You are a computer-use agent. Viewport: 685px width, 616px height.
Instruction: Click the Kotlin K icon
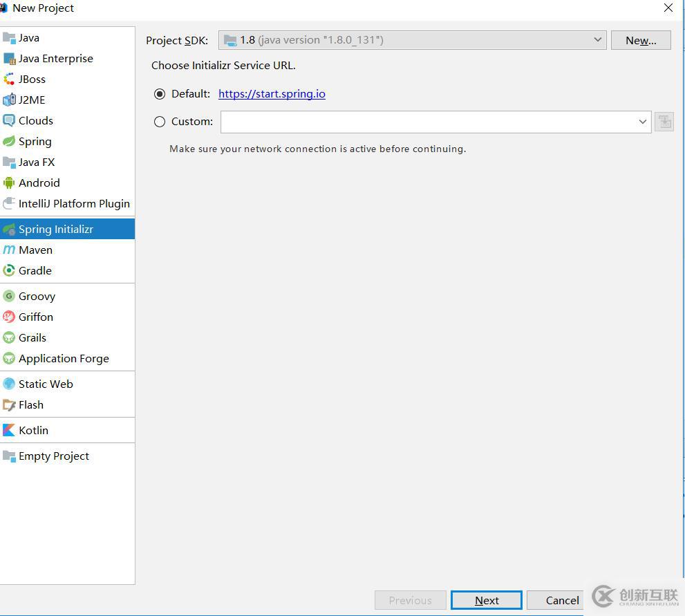tap(9, 430)
